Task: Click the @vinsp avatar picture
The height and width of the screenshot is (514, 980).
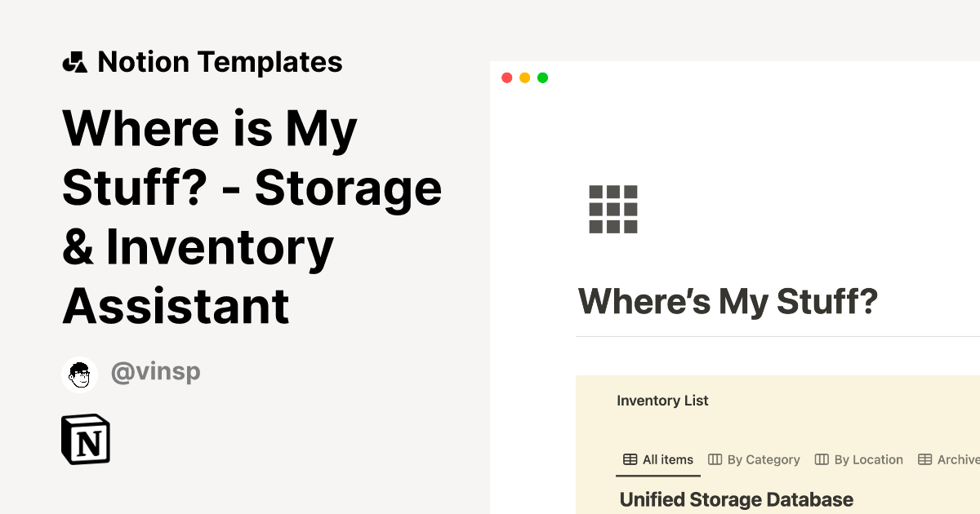Action: pos(79,374)
